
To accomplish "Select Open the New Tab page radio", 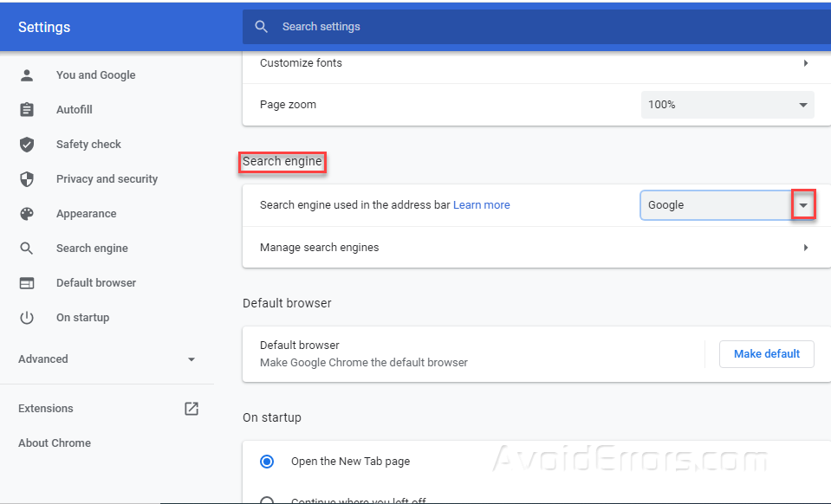I will (x=267, y=462).
